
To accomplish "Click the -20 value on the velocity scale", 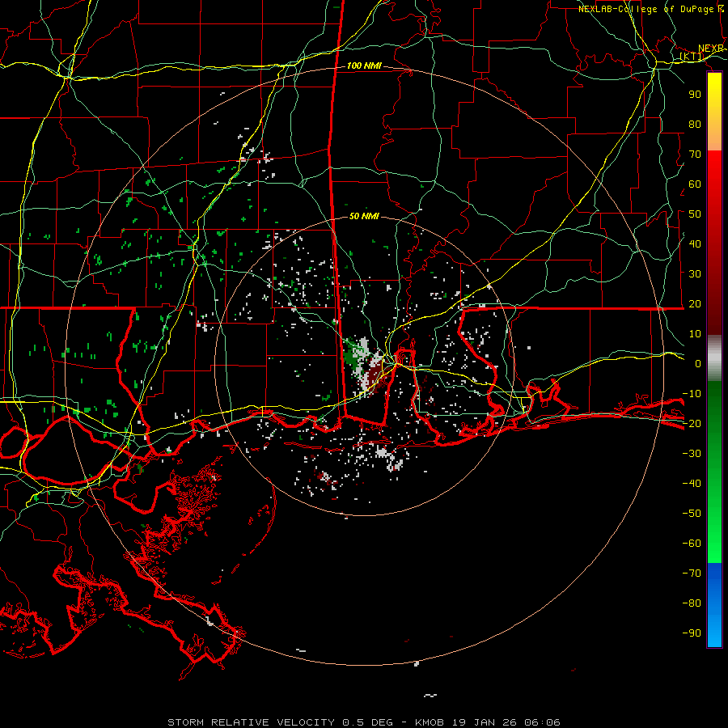I will click(x=692, y=424).
